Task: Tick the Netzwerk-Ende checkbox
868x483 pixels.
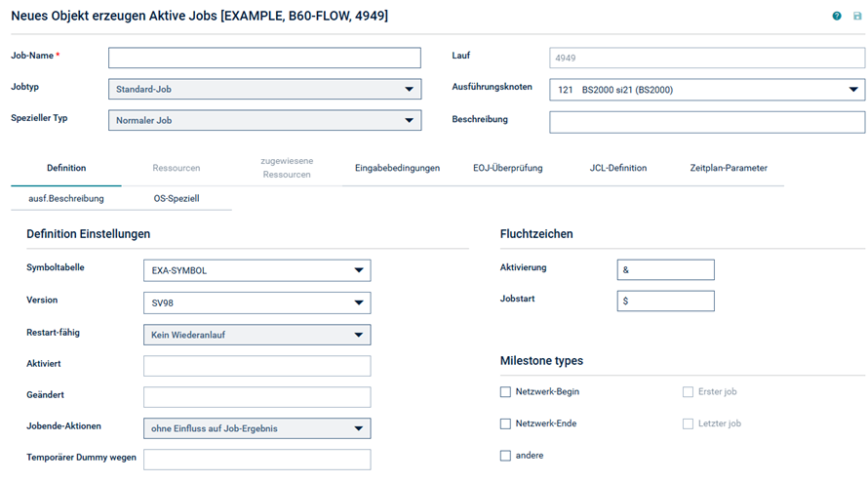Action: click(505, 423)
